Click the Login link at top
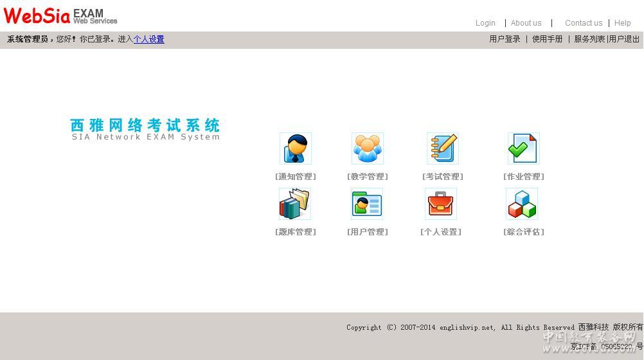Screen dimensions: 644x360 click(485, 23)
